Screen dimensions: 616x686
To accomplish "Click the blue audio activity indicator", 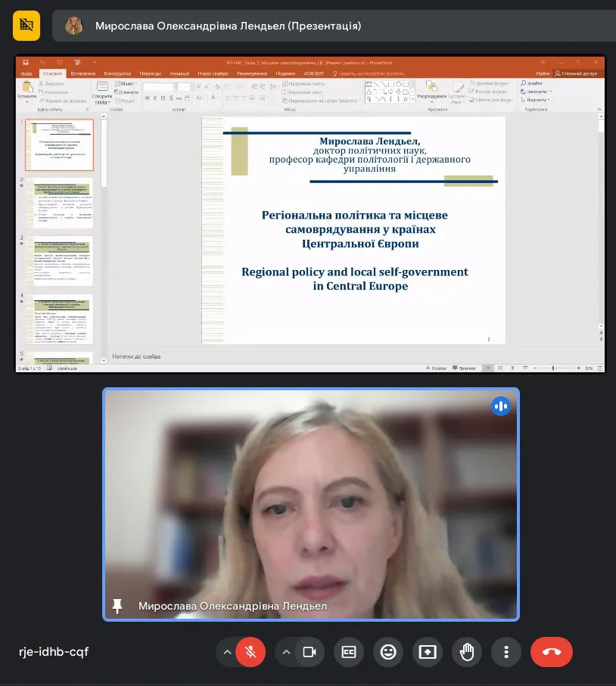I will 500,406.
